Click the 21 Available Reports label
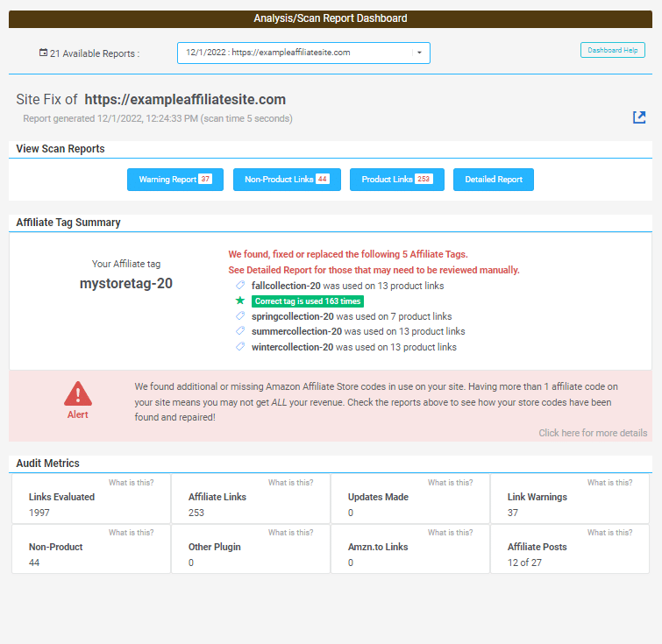 pyautogui.click(x=95, y=53)
